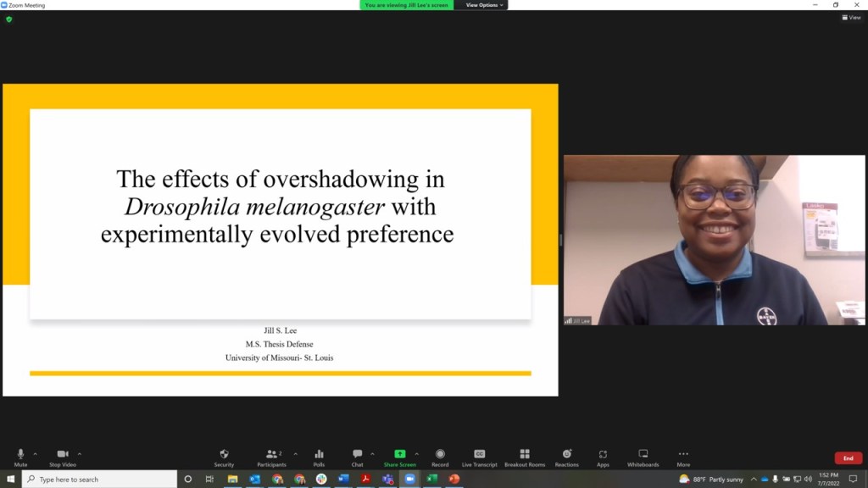Open the View Options menu
The image size is (868, 488).
coord(484,5)
